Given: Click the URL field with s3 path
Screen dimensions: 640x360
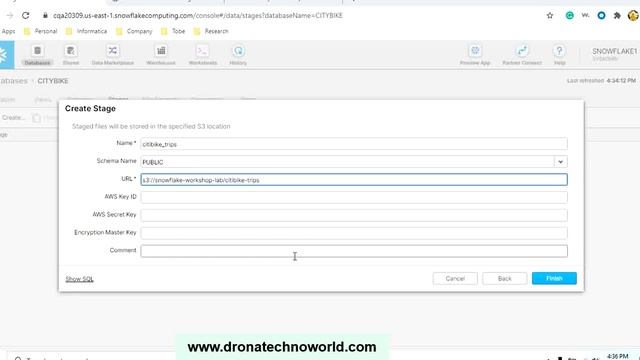Looking at the screenshot, I should point(354,180).
